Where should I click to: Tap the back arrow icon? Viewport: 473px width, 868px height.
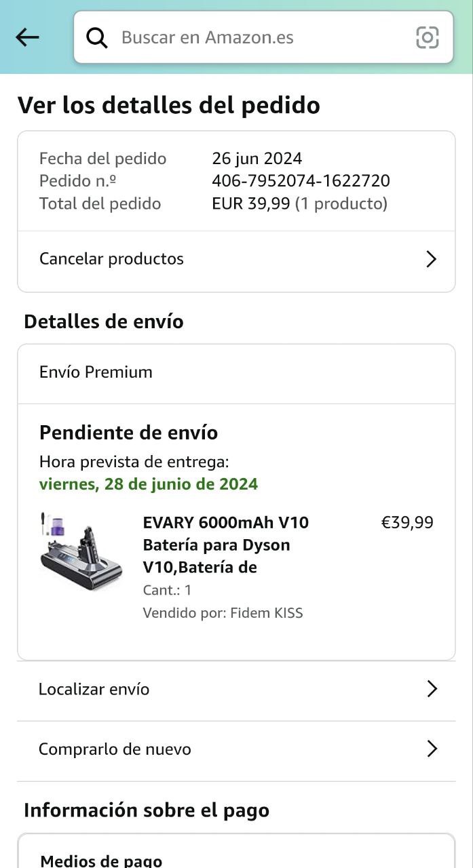[x=27, y=37]
